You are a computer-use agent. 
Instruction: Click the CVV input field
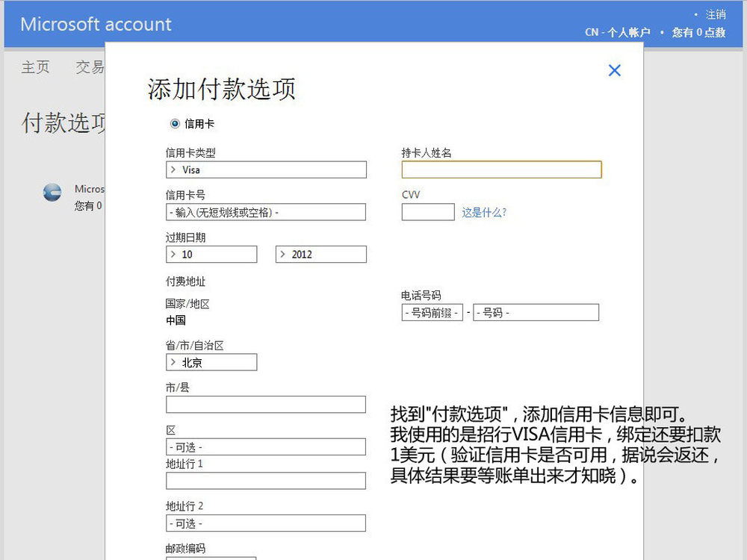pyautogui.click(x=428, y=212)
